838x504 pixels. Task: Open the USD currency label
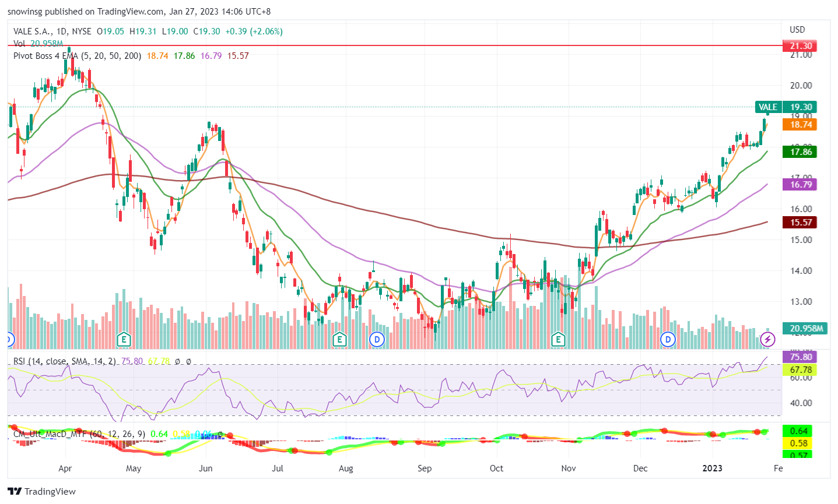797,29
